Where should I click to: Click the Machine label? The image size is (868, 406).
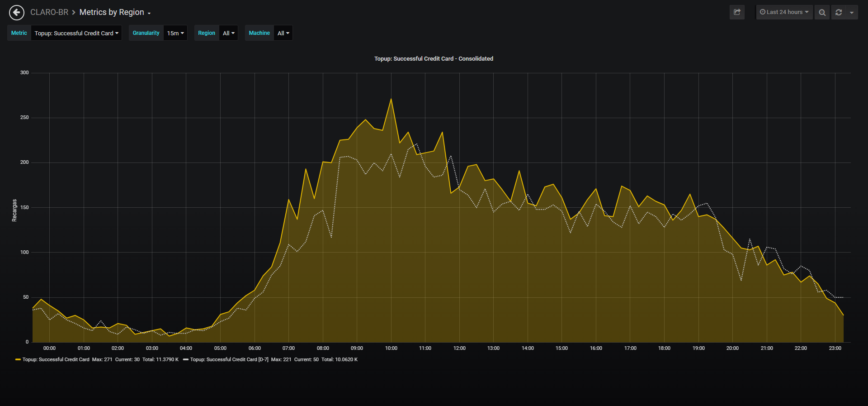coord(259,33)
